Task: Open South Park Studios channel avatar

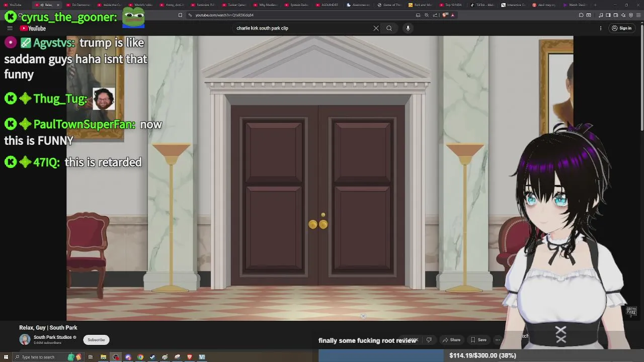Action: click(x=25, y=339)
